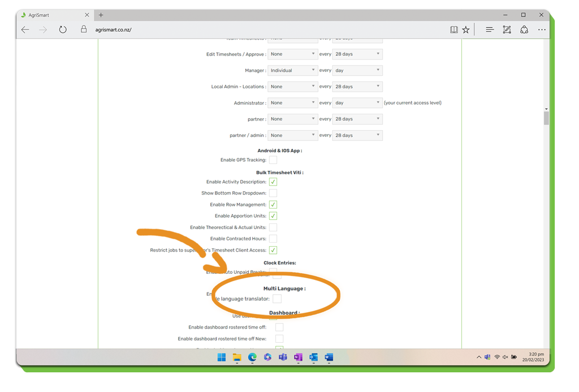Screen dimensions: 579x392
Task: Refresh the AgriSmart page
Action: 63,30
